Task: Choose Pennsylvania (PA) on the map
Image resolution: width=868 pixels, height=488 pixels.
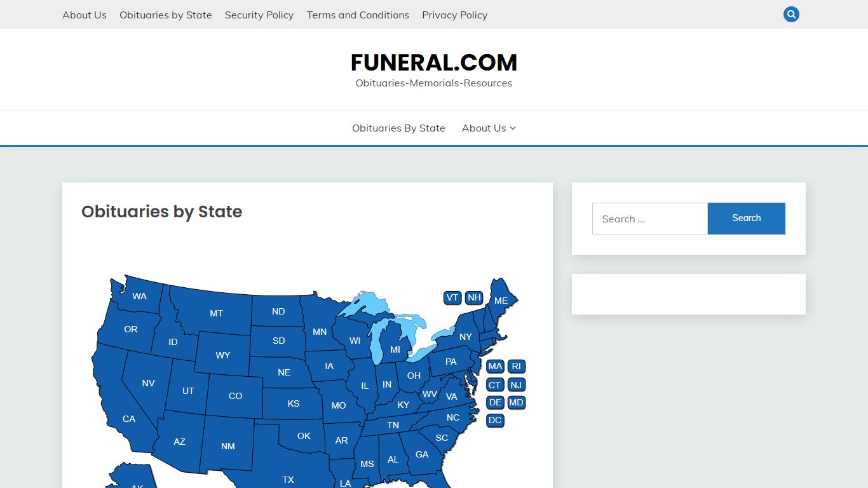Action: point(451,362)
